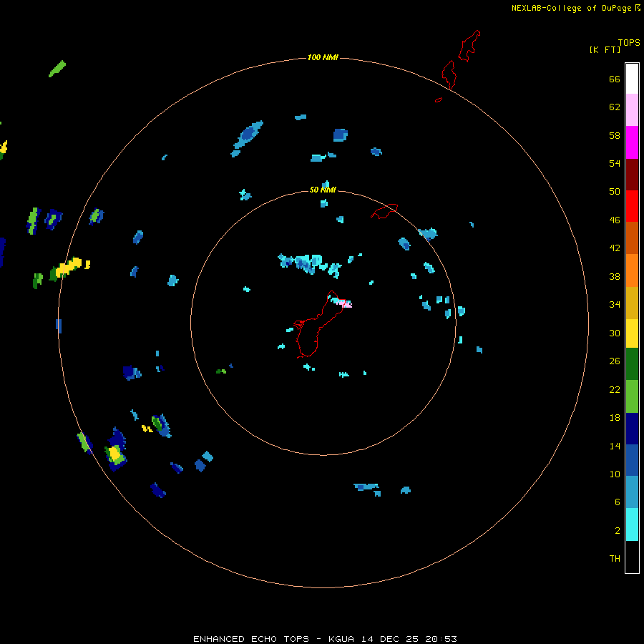The image size is (644, 644).
Task: Click the 46 legend value label
Action: pyautogui.click(x=615, y=220)
